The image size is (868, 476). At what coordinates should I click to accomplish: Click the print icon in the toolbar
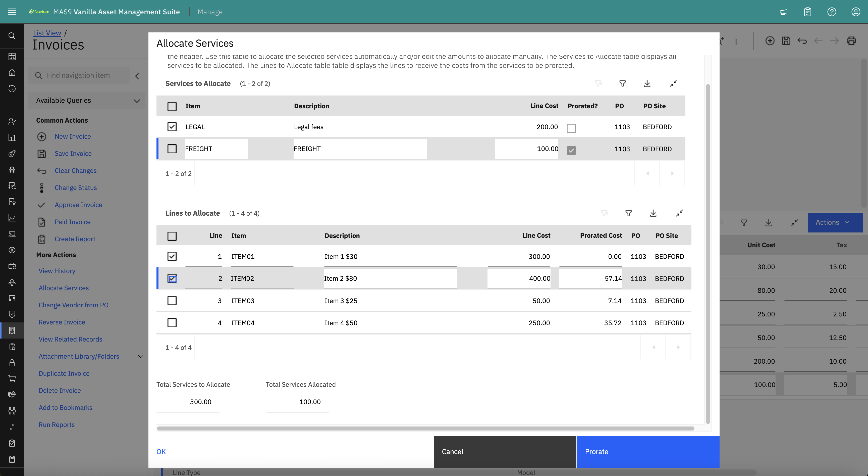(x=851, y=41)
